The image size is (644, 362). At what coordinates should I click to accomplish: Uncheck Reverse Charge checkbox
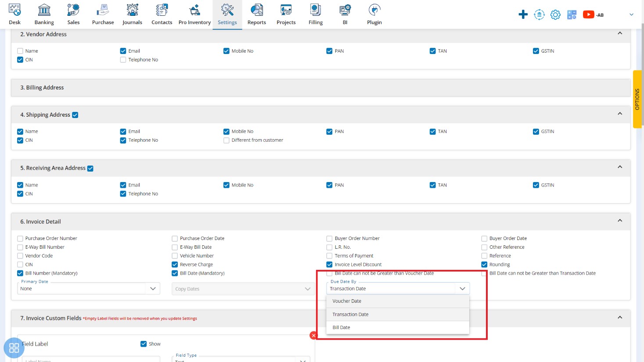175,265
